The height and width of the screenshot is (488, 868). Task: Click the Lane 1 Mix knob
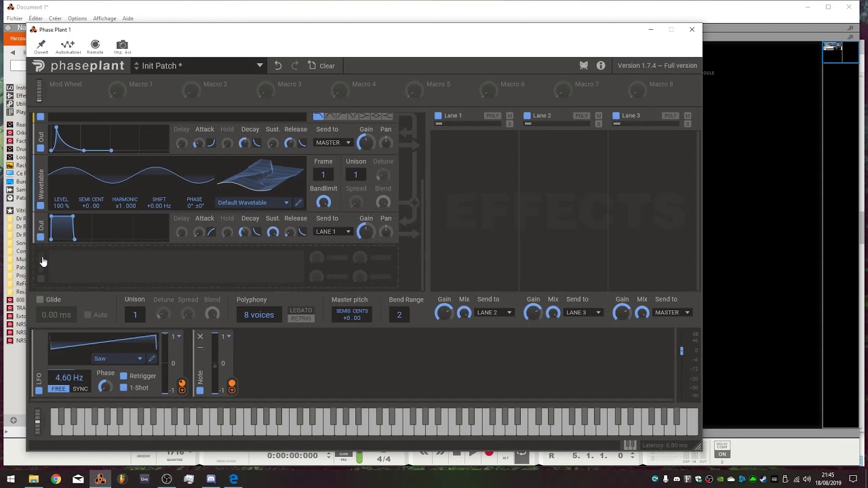(x=464, y=312)
